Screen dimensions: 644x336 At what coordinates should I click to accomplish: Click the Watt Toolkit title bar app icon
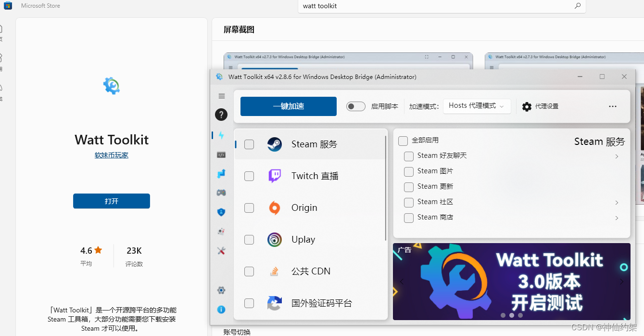pos(219,77)
